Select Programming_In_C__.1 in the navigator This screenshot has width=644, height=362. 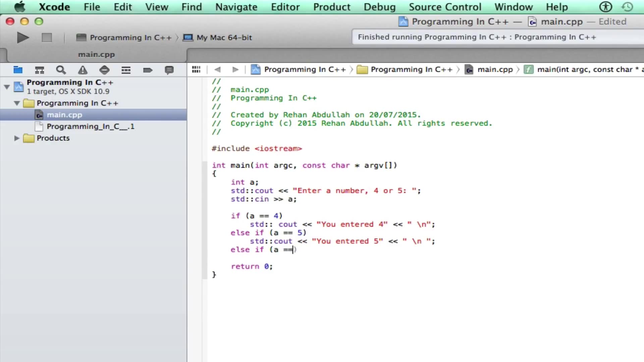(91, 126)
